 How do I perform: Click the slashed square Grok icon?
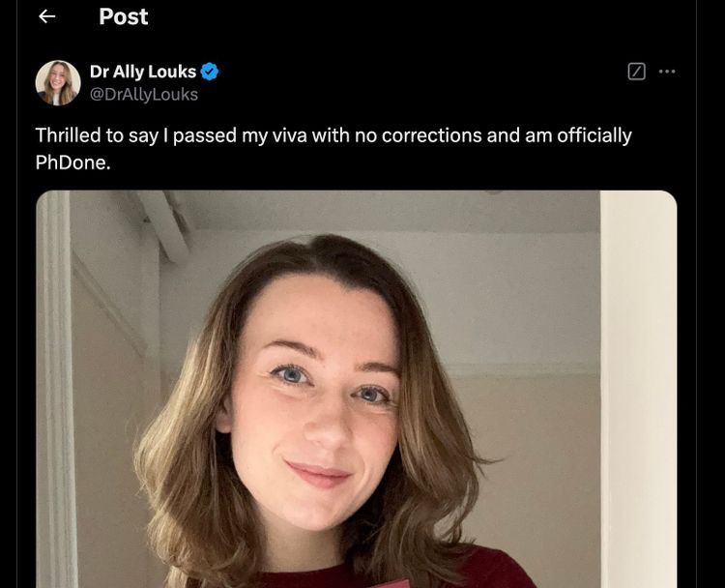637,72
